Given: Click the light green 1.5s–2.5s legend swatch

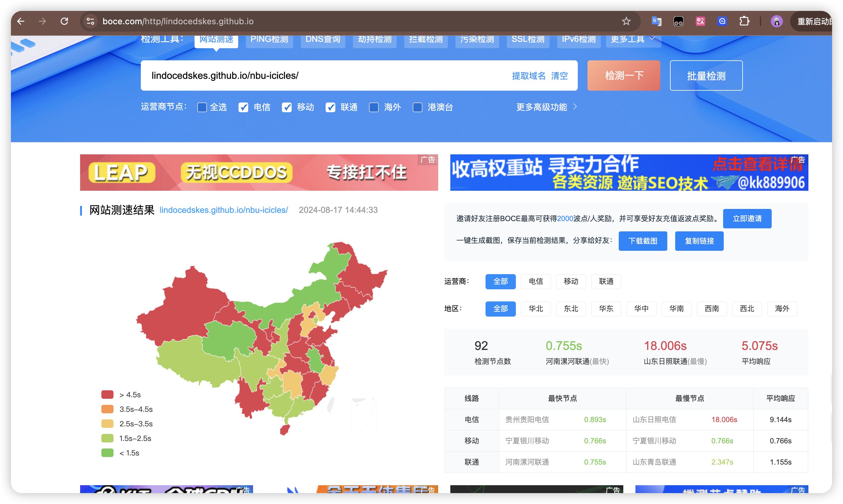Looking at the screenshot, I should coord(107,438).
